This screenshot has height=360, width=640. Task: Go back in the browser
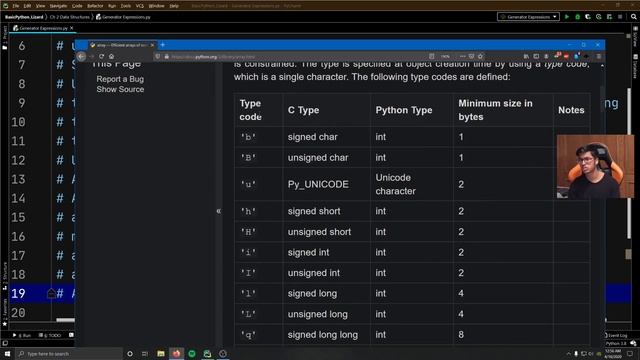point(82,56)
